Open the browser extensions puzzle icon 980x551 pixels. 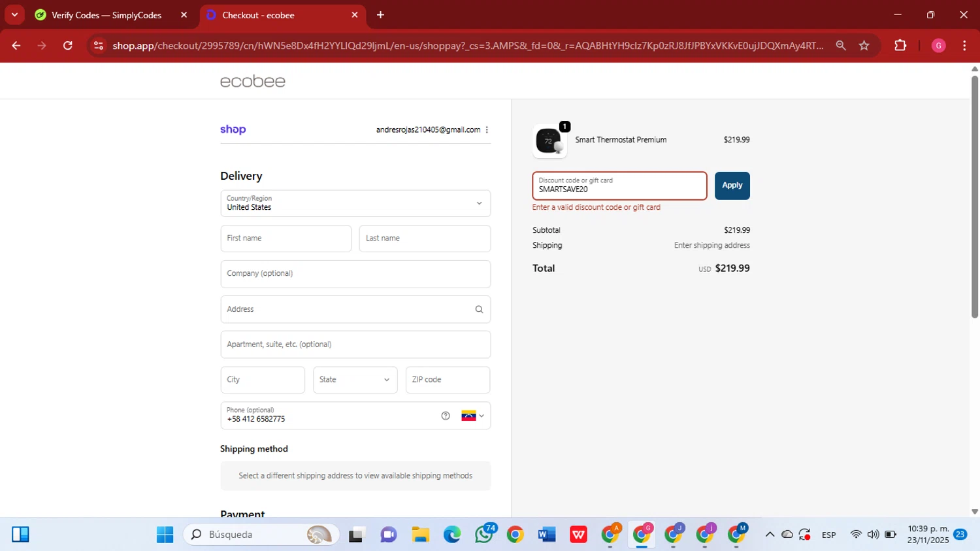900,46
